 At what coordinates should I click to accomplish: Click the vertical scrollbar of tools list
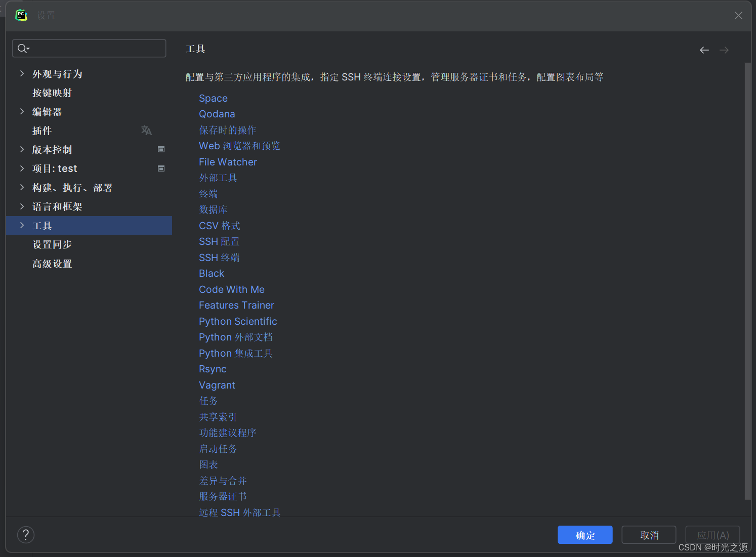point(748,281)
